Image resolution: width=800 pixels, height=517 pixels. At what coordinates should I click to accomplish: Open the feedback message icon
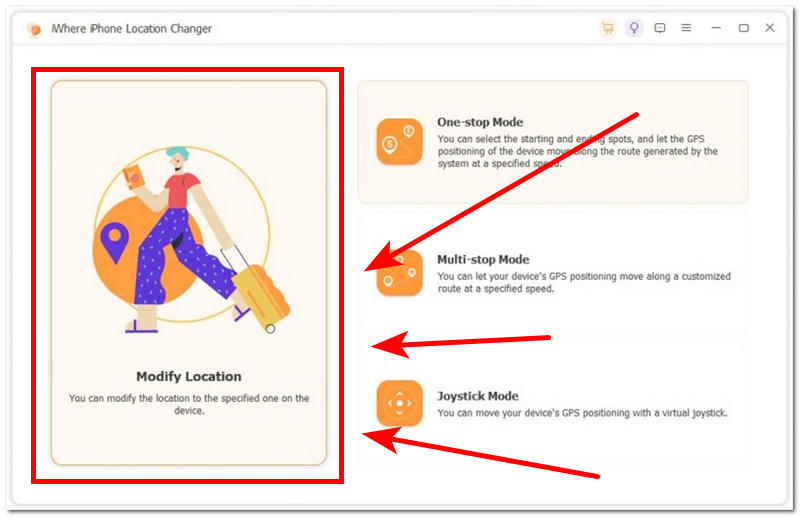(x=660, y=28)
